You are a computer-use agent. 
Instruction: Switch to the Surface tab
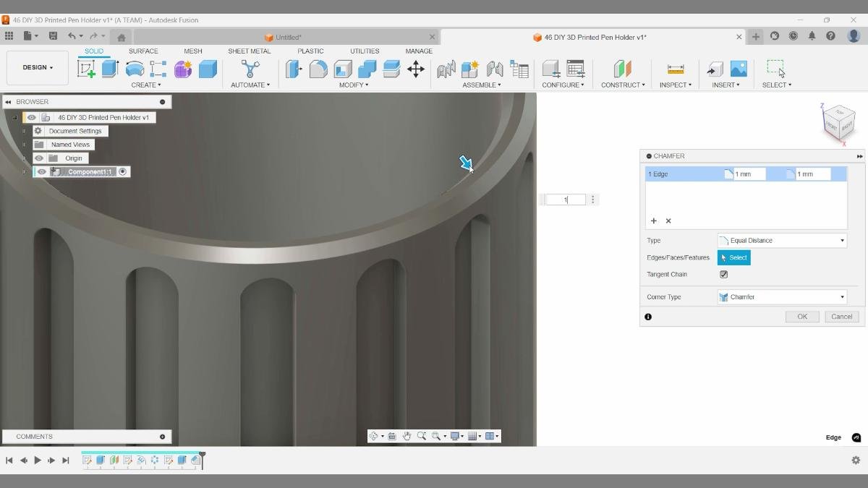click(x=143, y=51)
